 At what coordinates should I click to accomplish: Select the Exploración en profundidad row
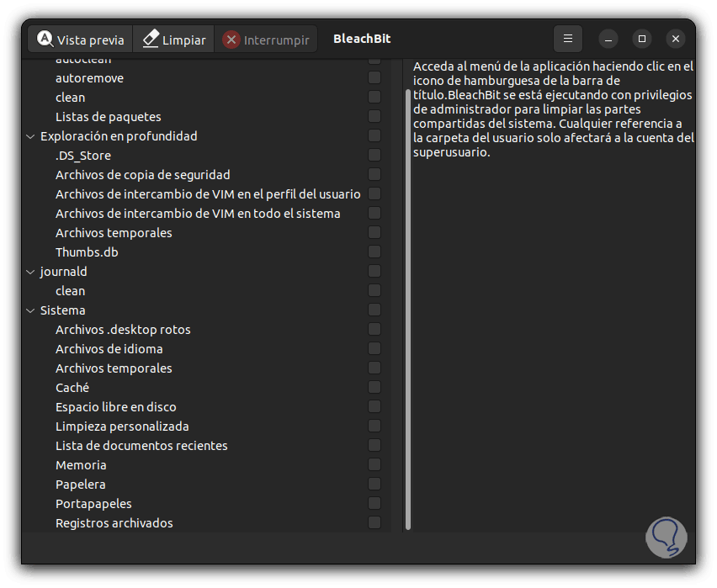[119, 135]
